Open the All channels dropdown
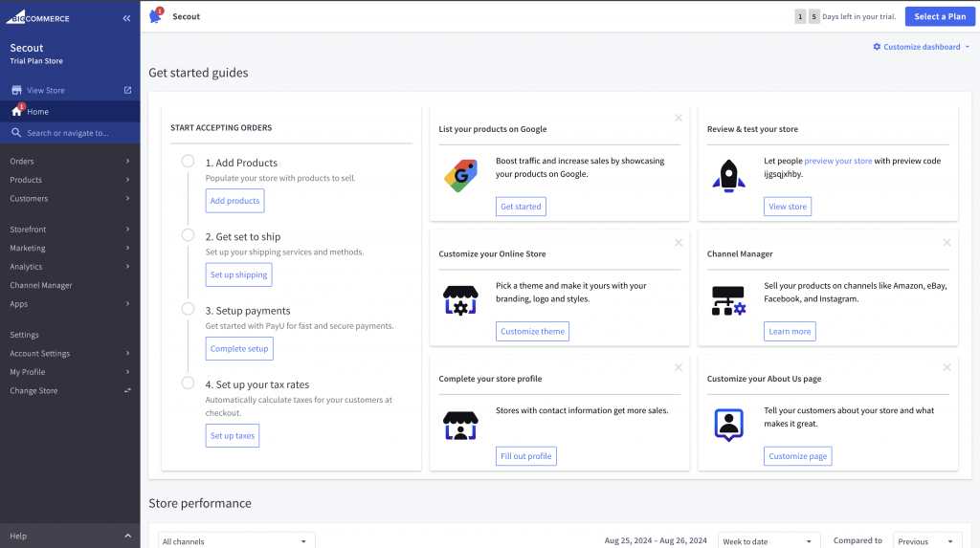This screenshot has width=980, height=548. 235,541
